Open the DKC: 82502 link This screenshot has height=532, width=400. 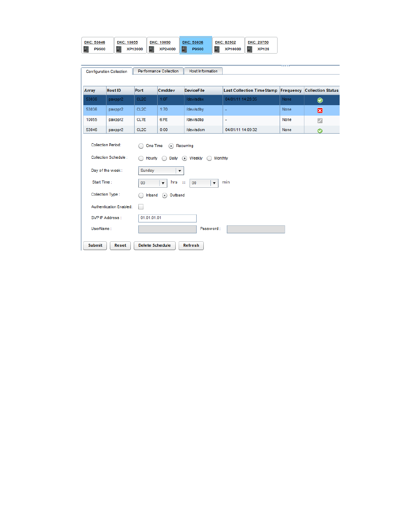pyautogui.click(x=226, y=42)
